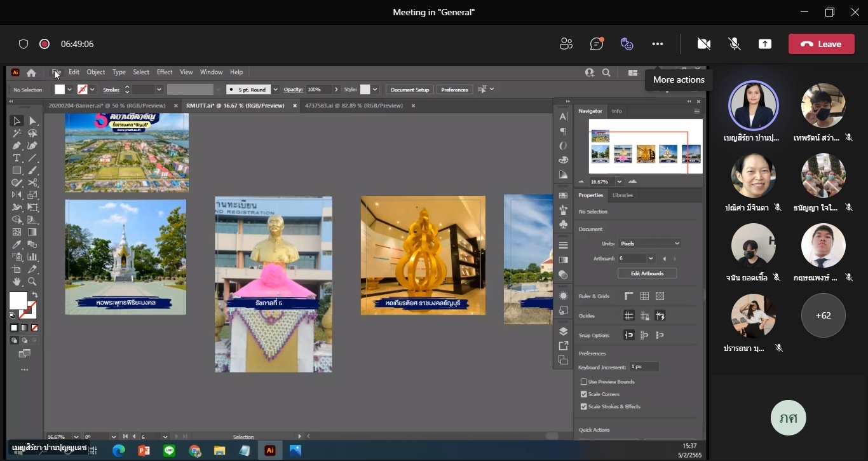Select the Rectangle tool

[17, 170]
